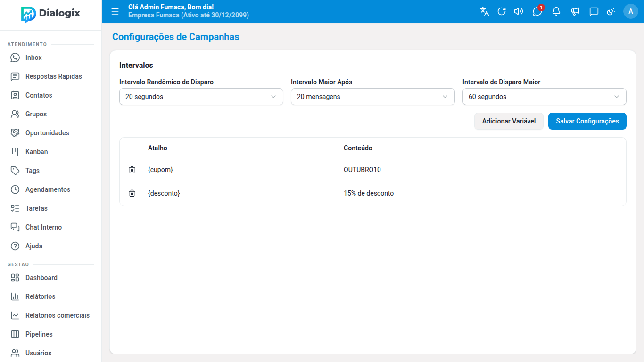This screenshot has width=644, height=362.
Task: Click the Configurações de Campanhas title
Action: 176,37
